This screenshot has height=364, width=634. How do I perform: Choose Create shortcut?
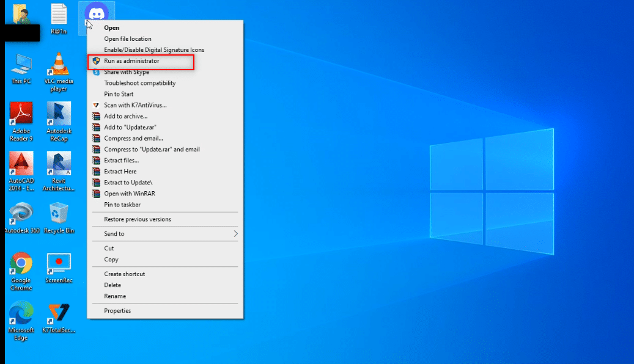(165, 274)
